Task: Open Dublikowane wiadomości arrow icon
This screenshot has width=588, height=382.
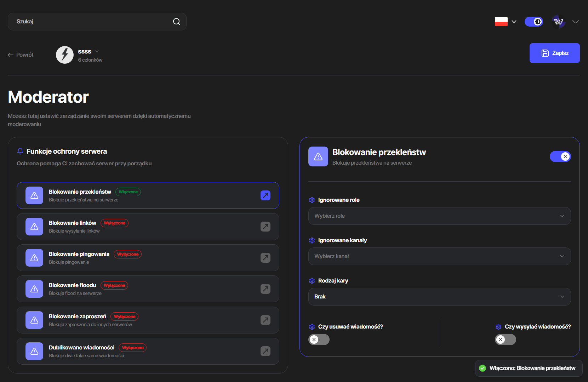Action: (266, 351)
